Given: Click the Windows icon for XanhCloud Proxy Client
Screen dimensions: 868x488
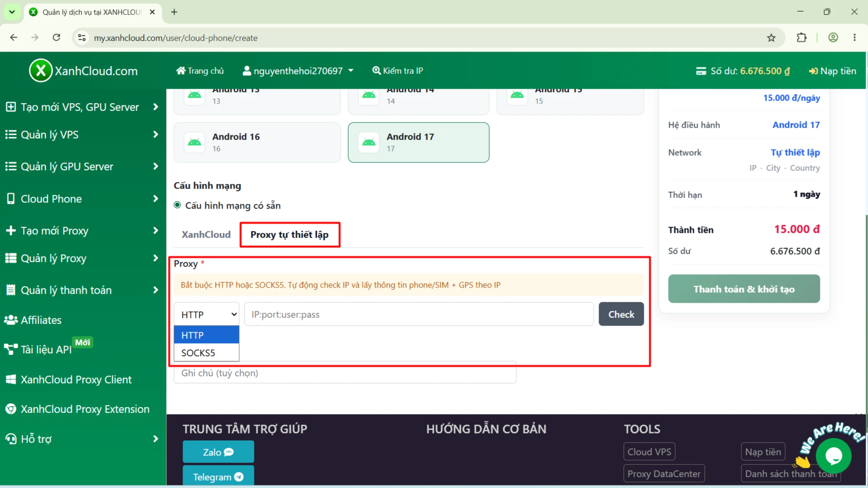Looking at the screenshot, I should (11, 379).
